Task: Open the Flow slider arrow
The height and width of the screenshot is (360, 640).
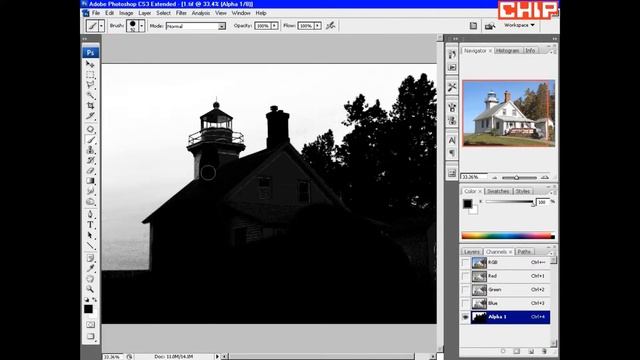Action: (318, 26)
